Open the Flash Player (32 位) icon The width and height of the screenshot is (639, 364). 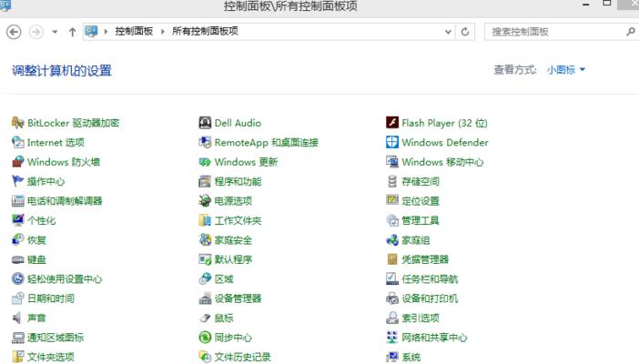[x=392, y=122]
